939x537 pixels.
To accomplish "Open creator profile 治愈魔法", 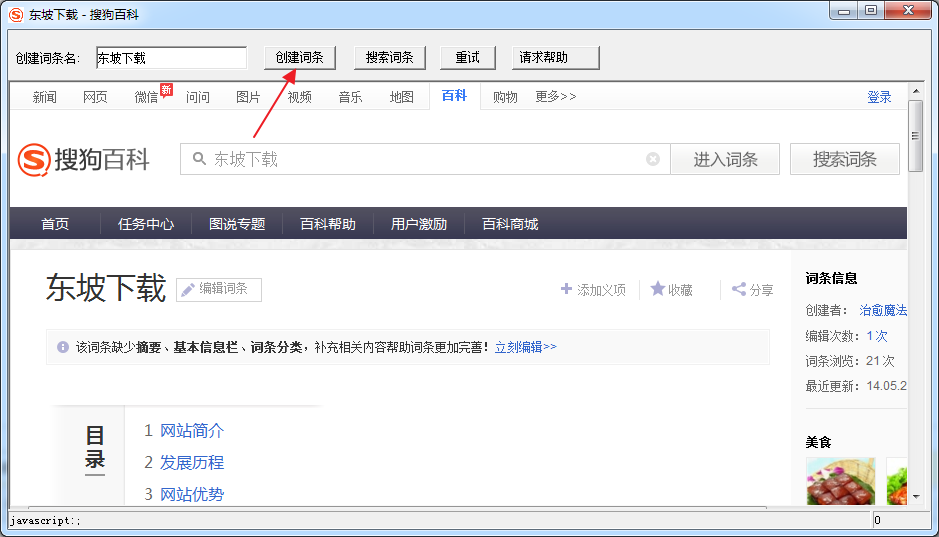I will pyautogui.click(x=883, y=310).
